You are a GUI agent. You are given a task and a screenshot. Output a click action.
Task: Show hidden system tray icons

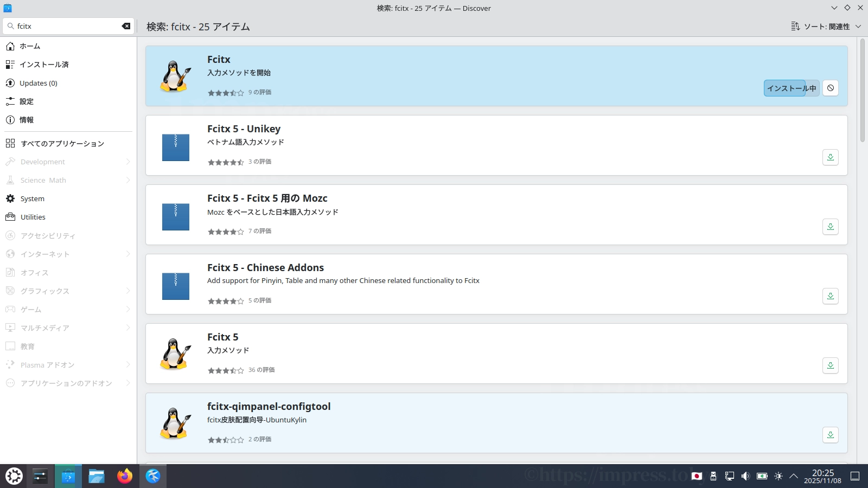[794, 476]
